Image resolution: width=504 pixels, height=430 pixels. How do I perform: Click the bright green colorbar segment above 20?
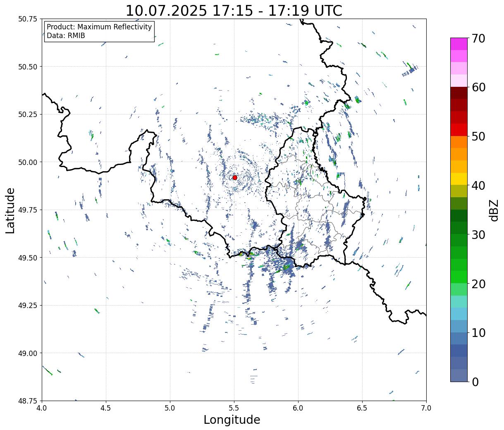[459, 277]
